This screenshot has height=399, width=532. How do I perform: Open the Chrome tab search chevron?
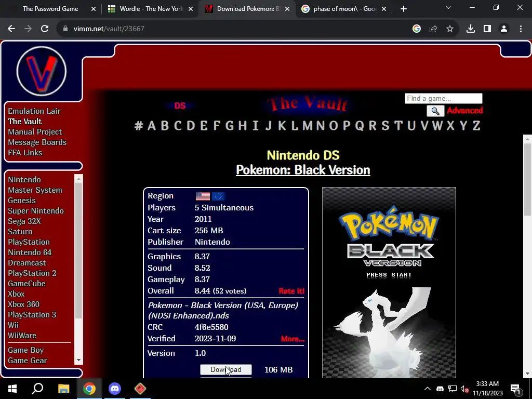(448, 7)
